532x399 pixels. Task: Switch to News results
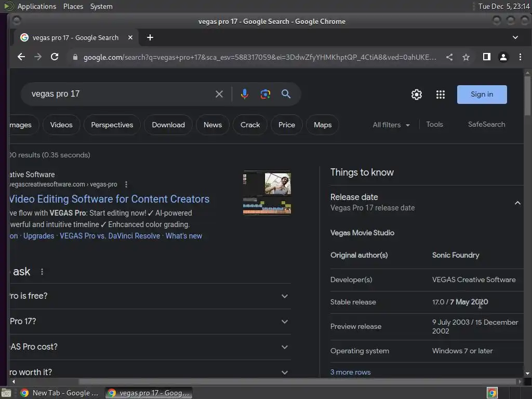pos(212,125)
